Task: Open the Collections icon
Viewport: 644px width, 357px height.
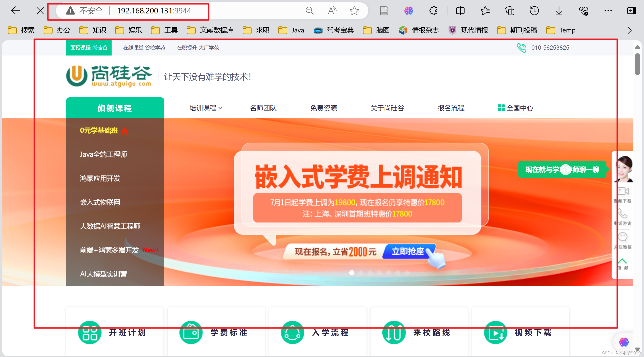Action: (x=510, y=11)
